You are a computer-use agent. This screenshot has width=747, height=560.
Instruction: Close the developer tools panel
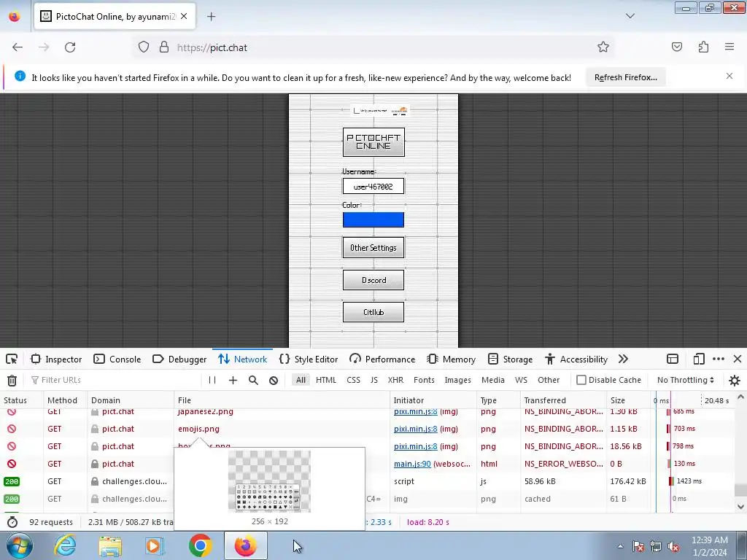[x=738, y=359]
